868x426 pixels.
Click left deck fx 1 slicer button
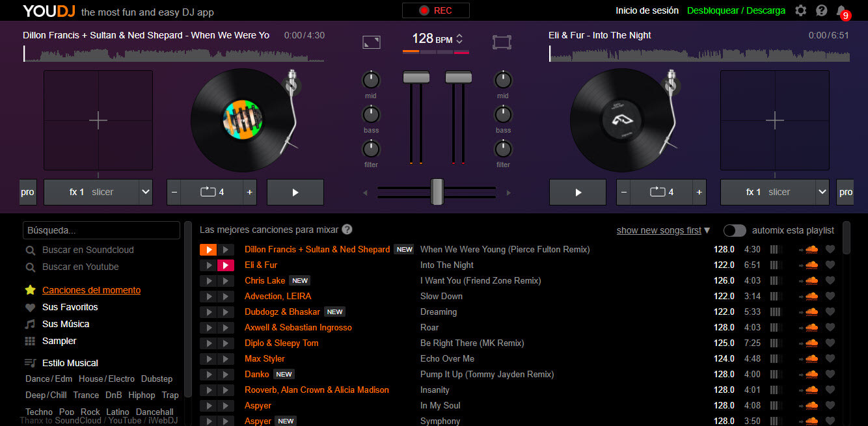[91, 193]
